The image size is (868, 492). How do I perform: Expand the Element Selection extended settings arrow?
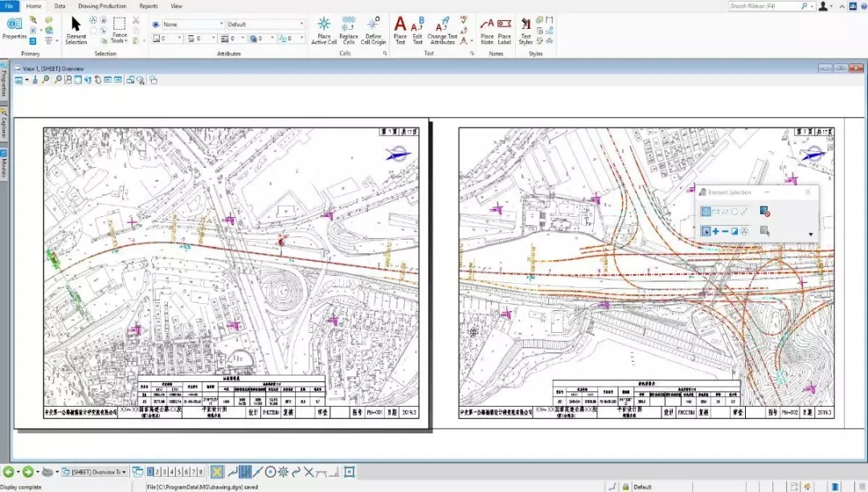pos(810,235)
